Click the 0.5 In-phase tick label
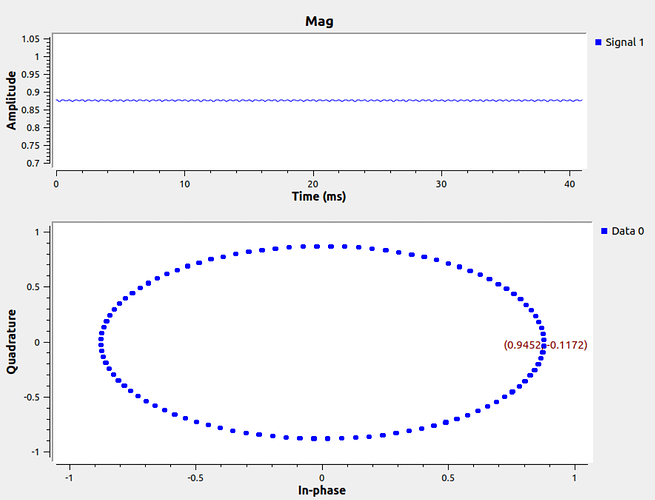 pyautogui.click(x=448, y=477)
